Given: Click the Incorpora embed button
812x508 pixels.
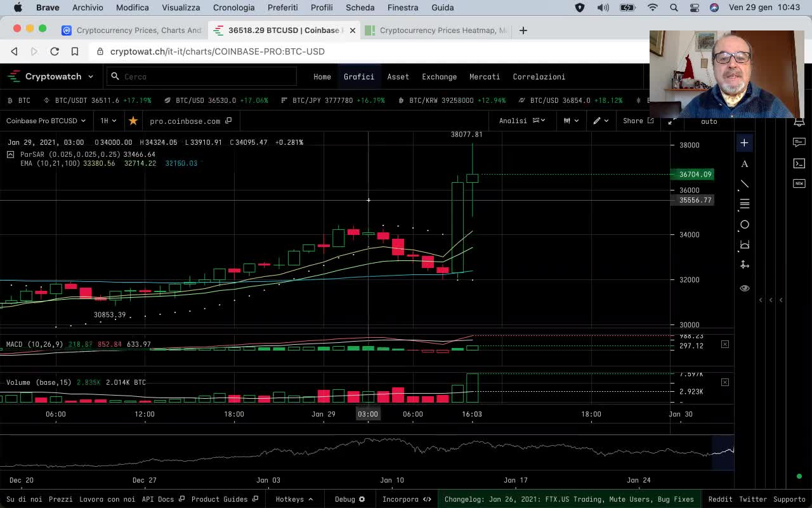Looking at the screenshot, I should click(x=407, y=499).
